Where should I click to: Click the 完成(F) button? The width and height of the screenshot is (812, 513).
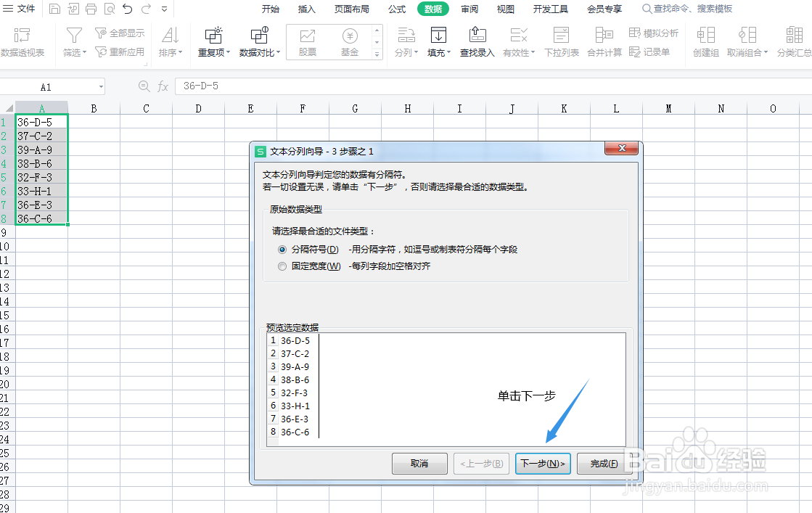pos(604,464)
